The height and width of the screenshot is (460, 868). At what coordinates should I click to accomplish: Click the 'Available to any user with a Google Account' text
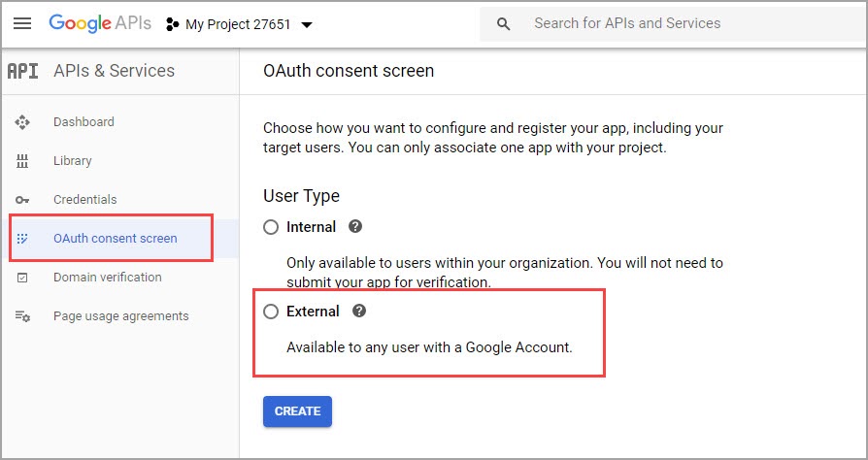(x=429, y=347)
